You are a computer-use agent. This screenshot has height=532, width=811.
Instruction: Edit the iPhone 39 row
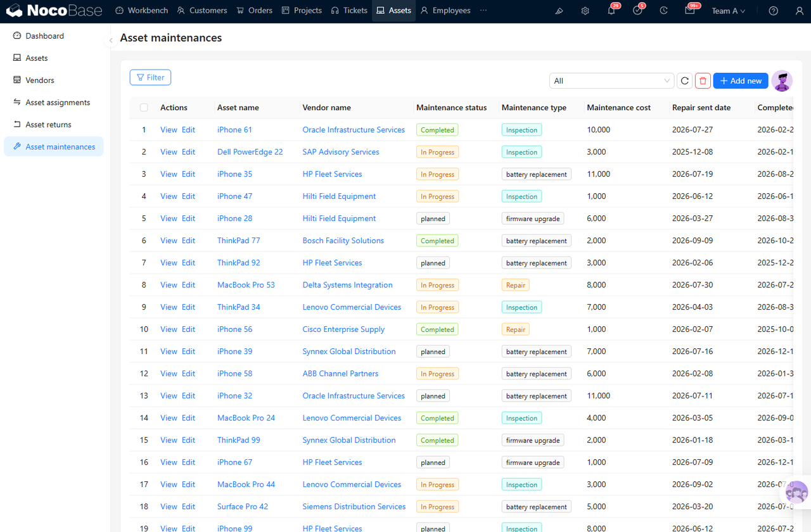tap(188, 351)
